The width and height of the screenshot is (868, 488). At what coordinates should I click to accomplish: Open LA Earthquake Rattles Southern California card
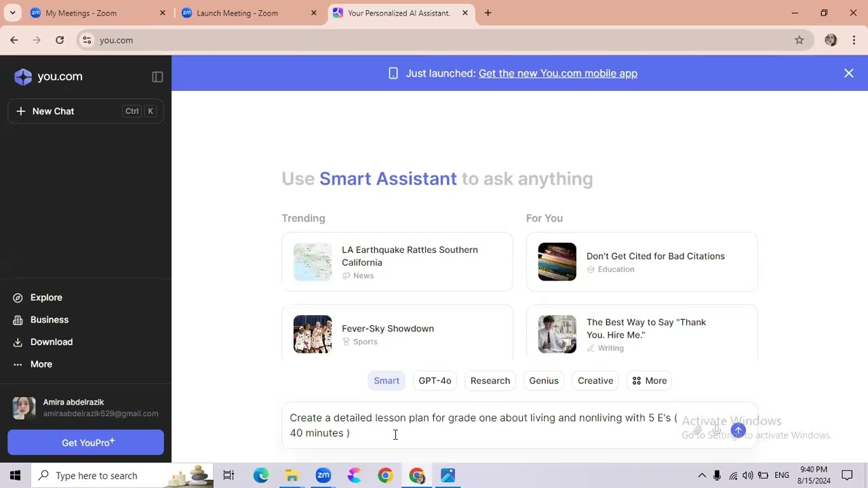click(397, 262)
